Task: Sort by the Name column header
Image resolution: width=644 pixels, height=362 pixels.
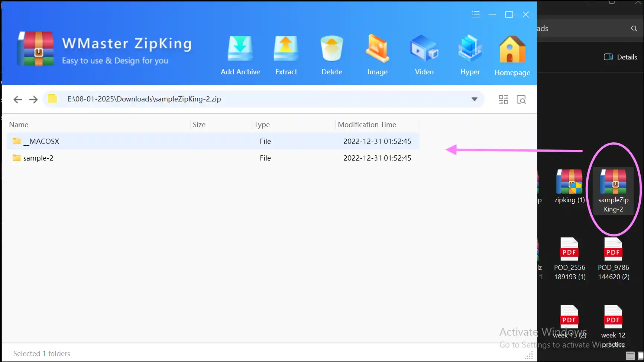Action: 19,125
